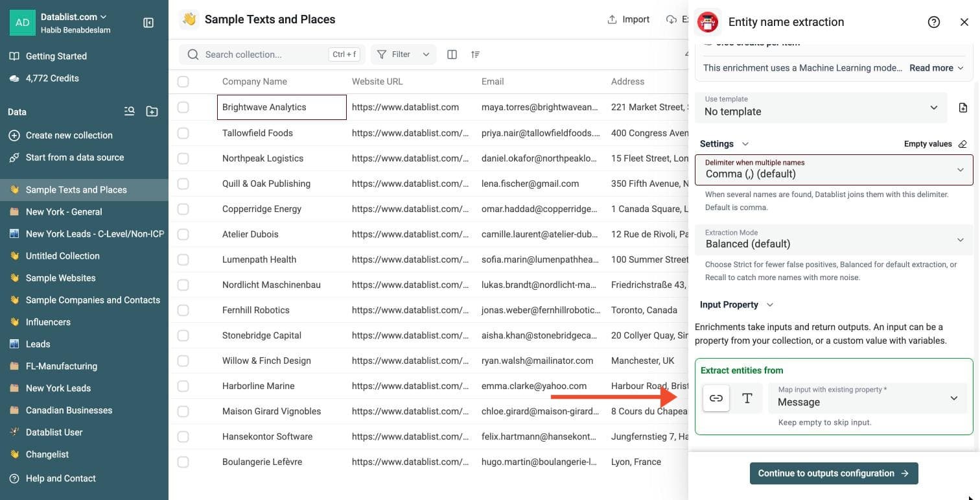
Task: Open Help and Contact
Action: 84,479
